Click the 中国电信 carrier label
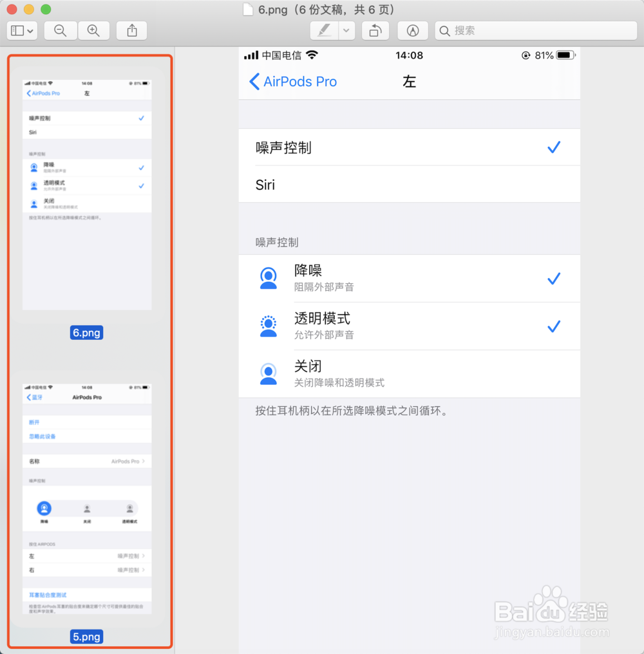Image resolution: width=644 pixels, height=654 pixels. [x=281, y=55]
